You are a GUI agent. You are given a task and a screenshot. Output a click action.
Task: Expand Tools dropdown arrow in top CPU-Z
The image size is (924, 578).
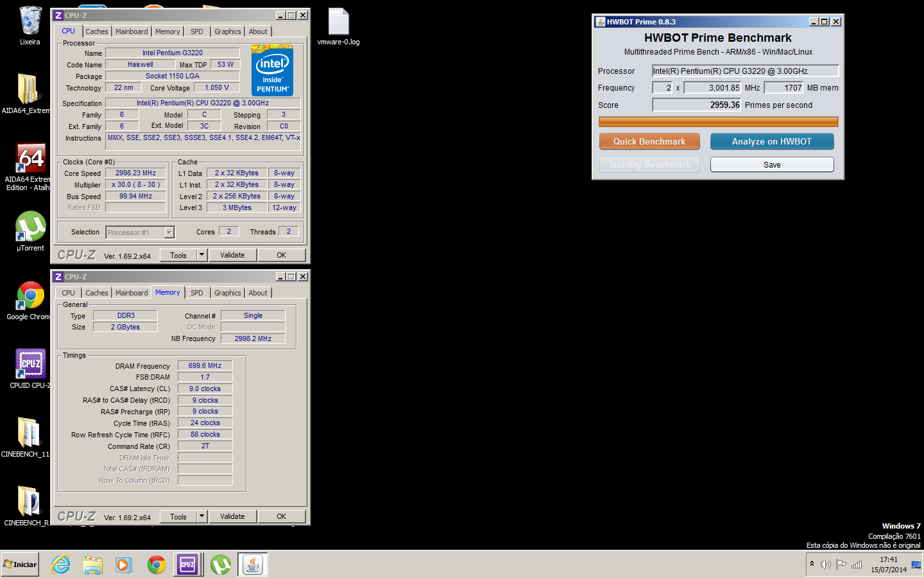click(201, 255)
